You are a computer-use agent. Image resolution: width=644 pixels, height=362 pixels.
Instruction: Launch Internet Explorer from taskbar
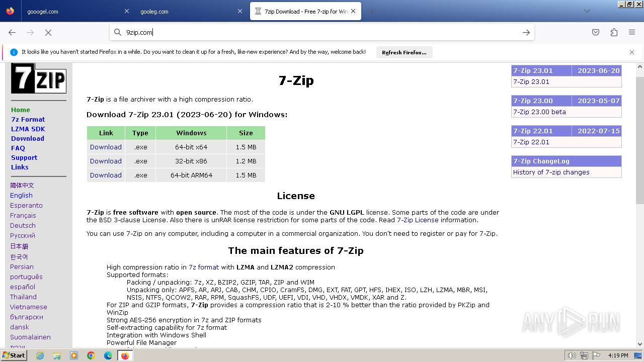(40, 355)
